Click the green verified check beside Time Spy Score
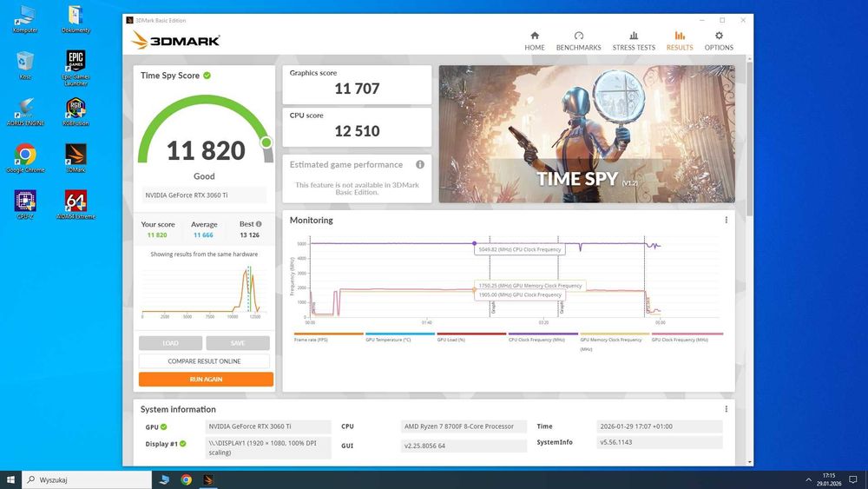 [x=207, y=76]
